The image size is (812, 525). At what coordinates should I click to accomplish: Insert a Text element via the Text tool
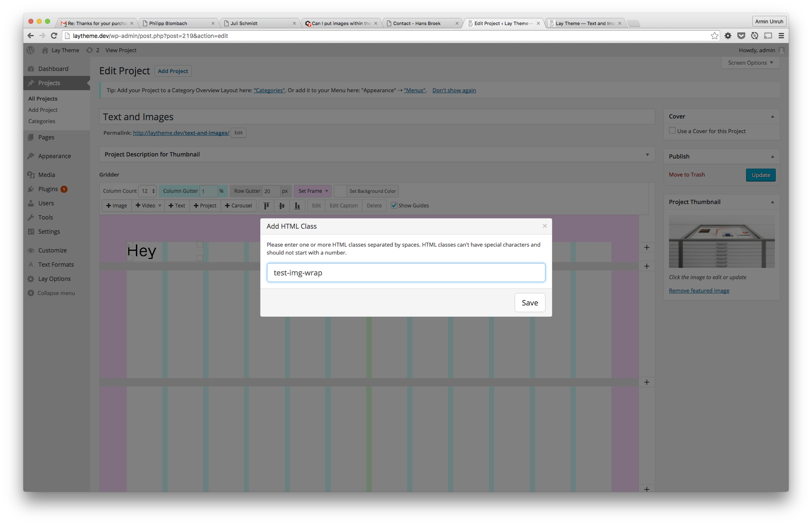(x=177, y=205)
